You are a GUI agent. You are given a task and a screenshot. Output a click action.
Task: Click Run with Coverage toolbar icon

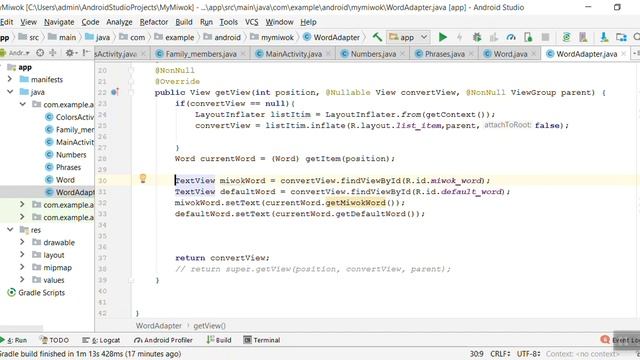[494, 37]
